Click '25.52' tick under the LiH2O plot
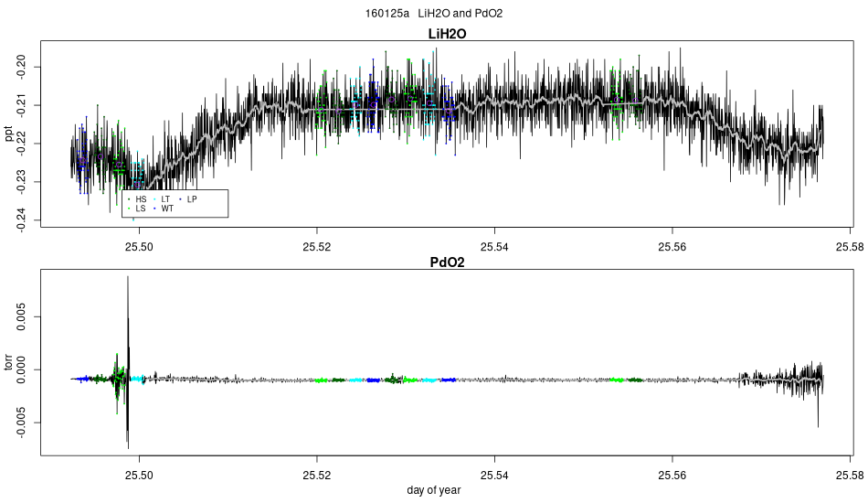The image size is (868, 503). tap(317, 247)
